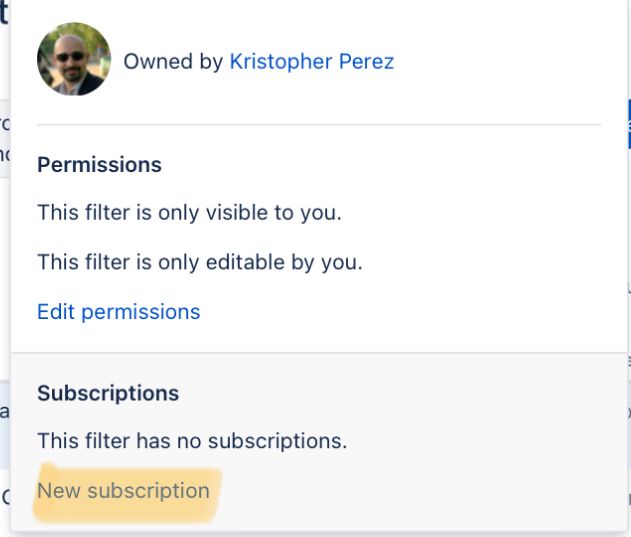This screenshot has height=537, width=631.
Task: Click the blue bar at right edge
Action: pos(629,124)
